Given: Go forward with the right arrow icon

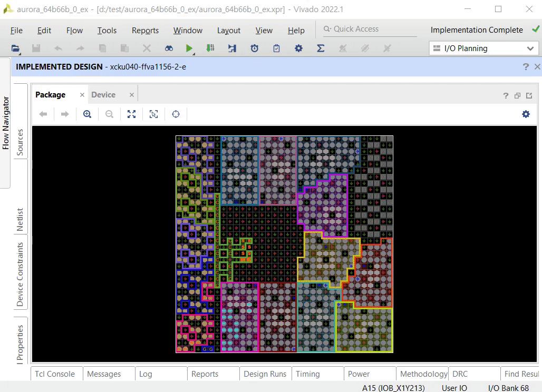Looking at the screenshot, I should (65, 114).
